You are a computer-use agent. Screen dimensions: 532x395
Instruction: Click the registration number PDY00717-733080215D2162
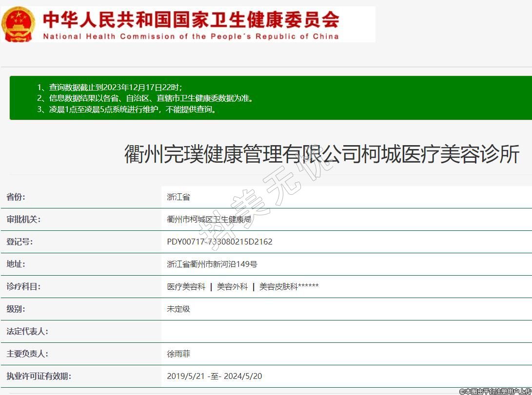click(x=219, y=242)
